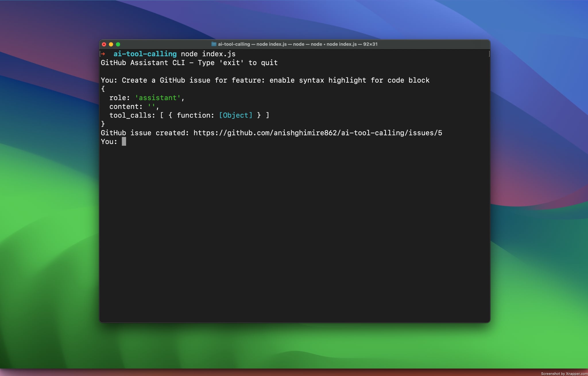Click the ai-tool-calling prompt label
The height and width of the screenshot is (376, 588).
pyautogui.click(x=145, y=54)
